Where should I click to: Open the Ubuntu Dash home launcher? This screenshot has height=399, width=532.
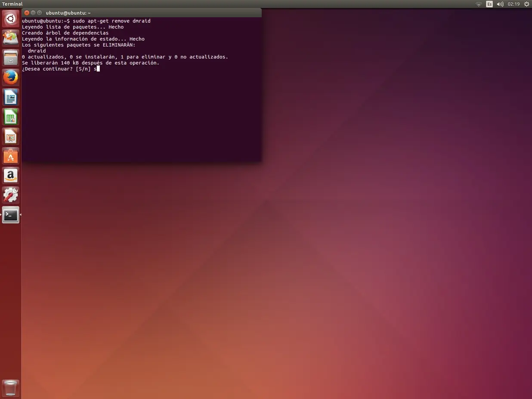tap(10, 19)
